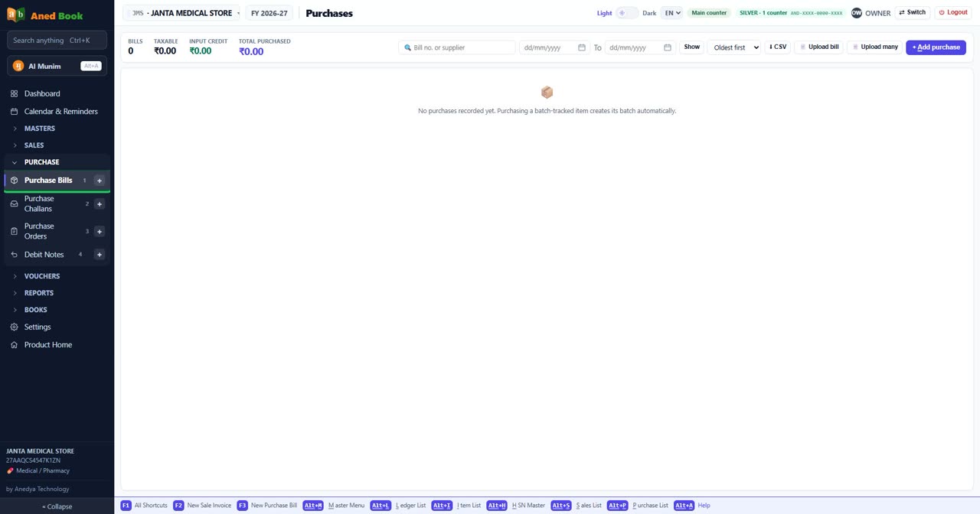Click the Logout button

click(953, 13)
